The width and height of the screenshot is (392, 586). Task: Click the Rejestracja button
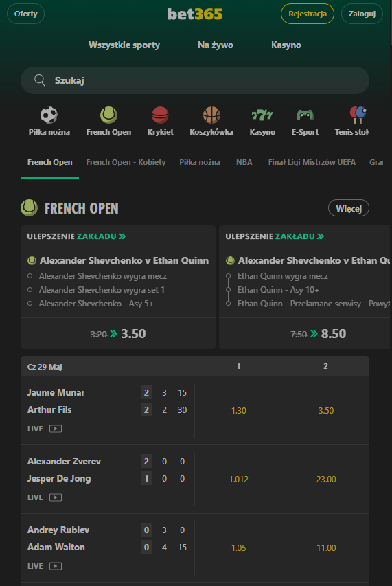point(308,14)
